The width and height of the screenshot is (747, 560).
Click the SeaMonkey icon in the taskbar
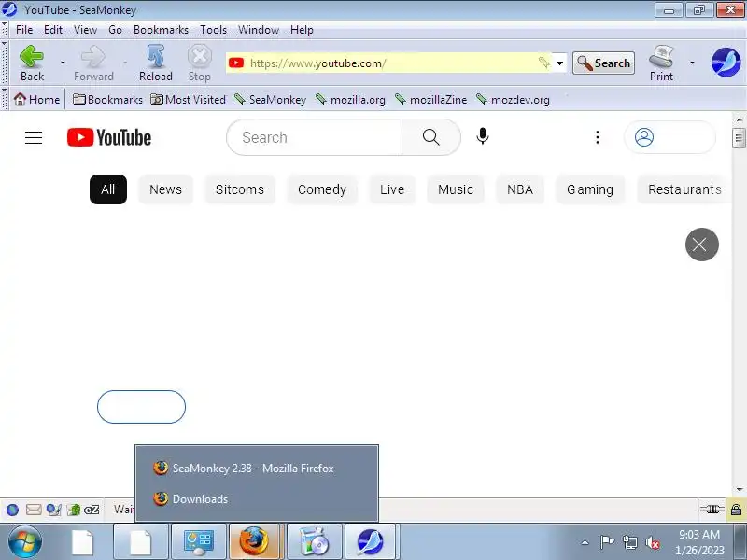click(x=370, y=541)
